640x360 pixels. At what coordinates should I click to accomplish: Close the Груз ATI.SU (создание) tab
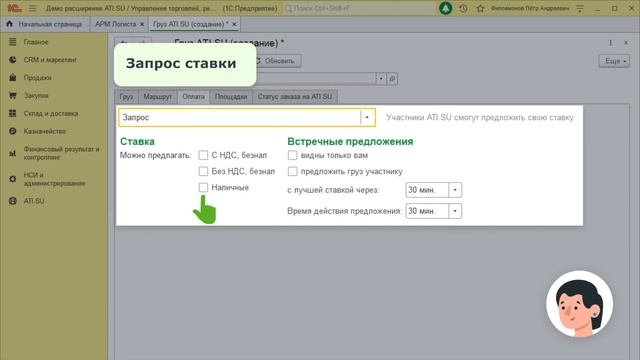point(234,24)
